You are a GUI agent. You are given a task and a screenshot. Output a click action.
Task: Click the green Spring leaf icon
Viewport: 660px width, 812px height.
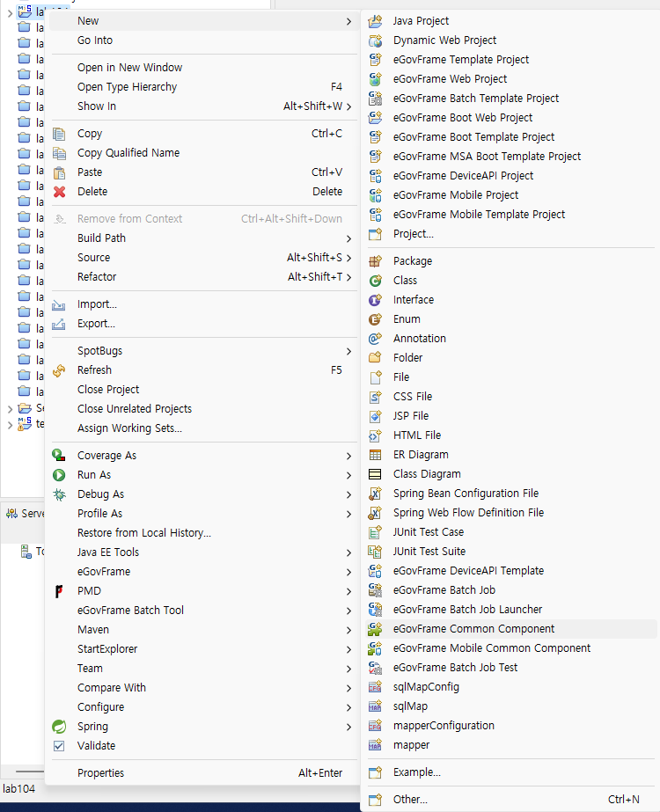(60, 727)
